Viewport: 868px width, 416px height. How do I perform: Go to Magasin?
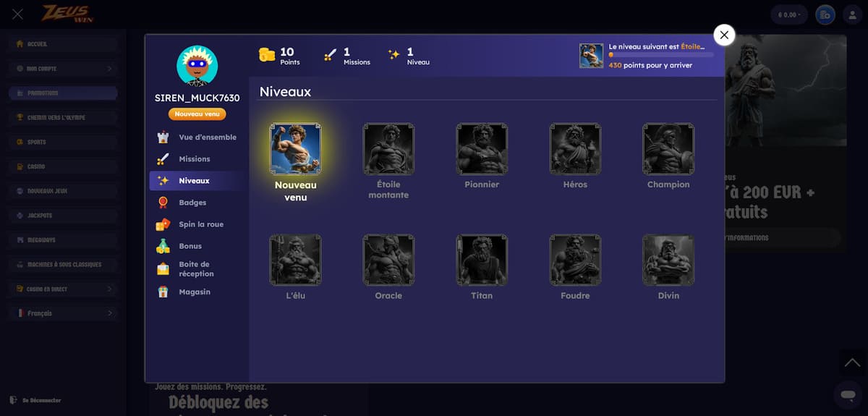(197, 292)
